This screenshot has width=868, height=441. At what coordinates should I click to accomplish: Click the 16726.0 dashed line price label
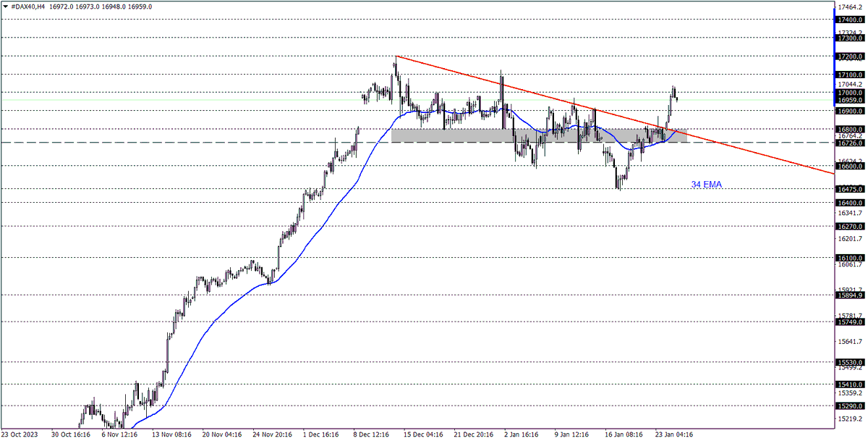849,143
